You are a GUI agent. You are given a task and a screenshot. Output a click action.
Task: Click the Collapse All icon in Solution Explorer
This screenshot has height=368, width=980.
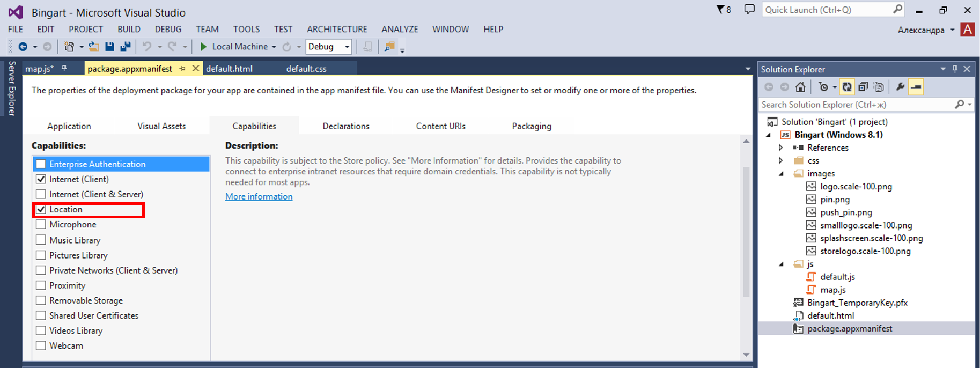863,87
